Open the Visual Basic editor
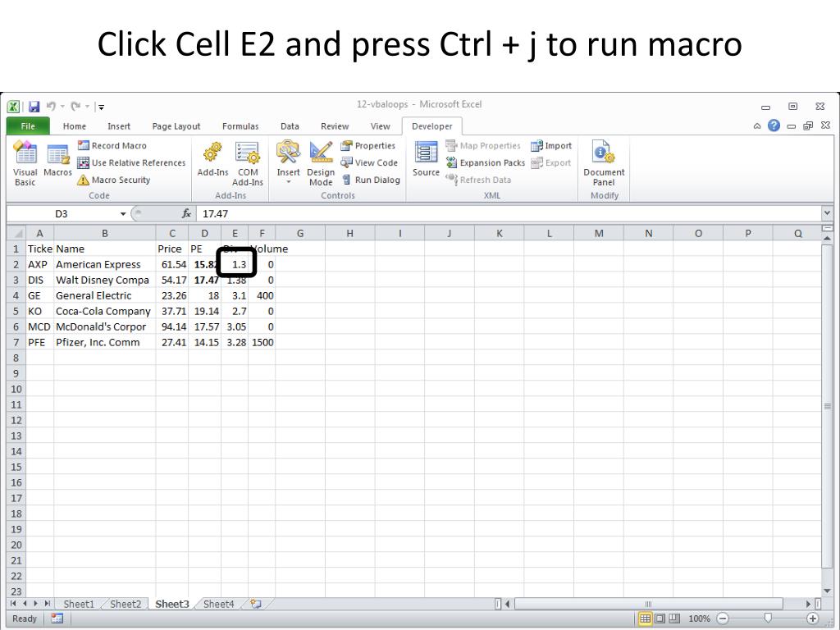Screen dimensions: 840x630 tap(25, 163)
